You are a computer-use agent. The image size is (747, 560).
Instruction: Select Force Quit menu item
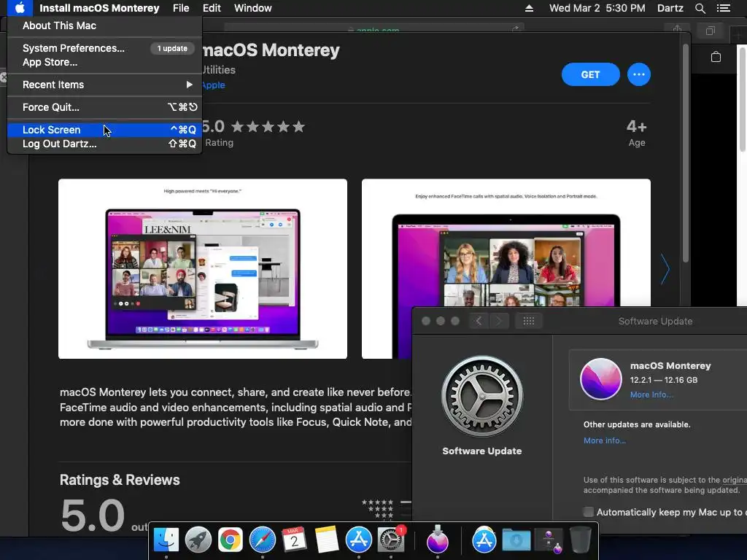(104, 107)
